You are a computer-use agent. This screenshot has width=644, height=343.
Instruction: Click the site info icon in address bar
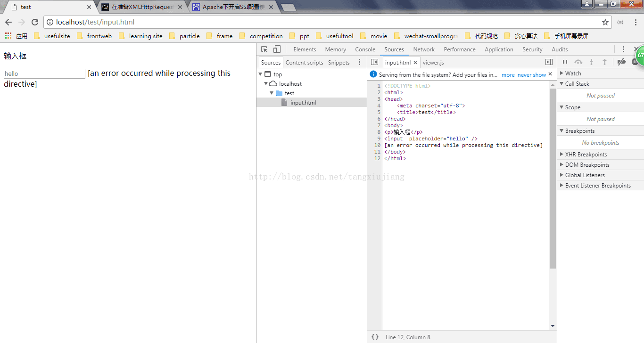50,22
